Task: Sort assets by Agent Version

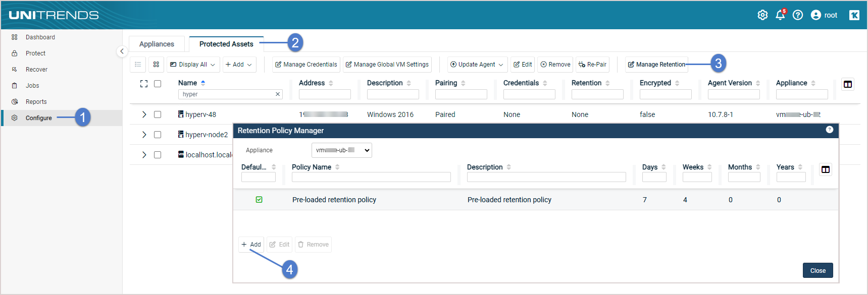Action: click(x=758, y=83)
